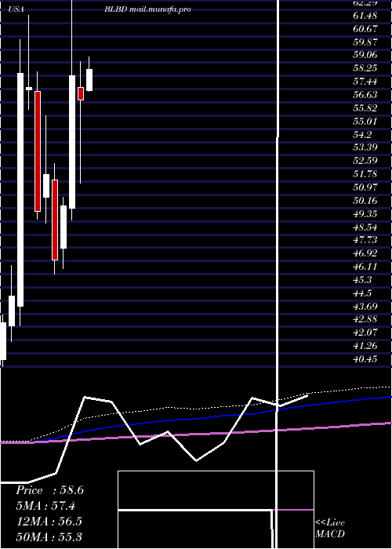Click the long red candlestick body near 57
The width and height of the screenshot is (392, 549).
(38, 151)
